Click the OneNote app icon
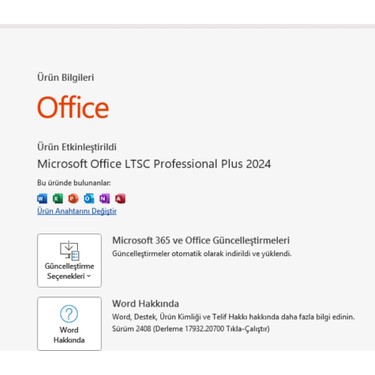This screenshot has width=375, height=375. point(105,199)
